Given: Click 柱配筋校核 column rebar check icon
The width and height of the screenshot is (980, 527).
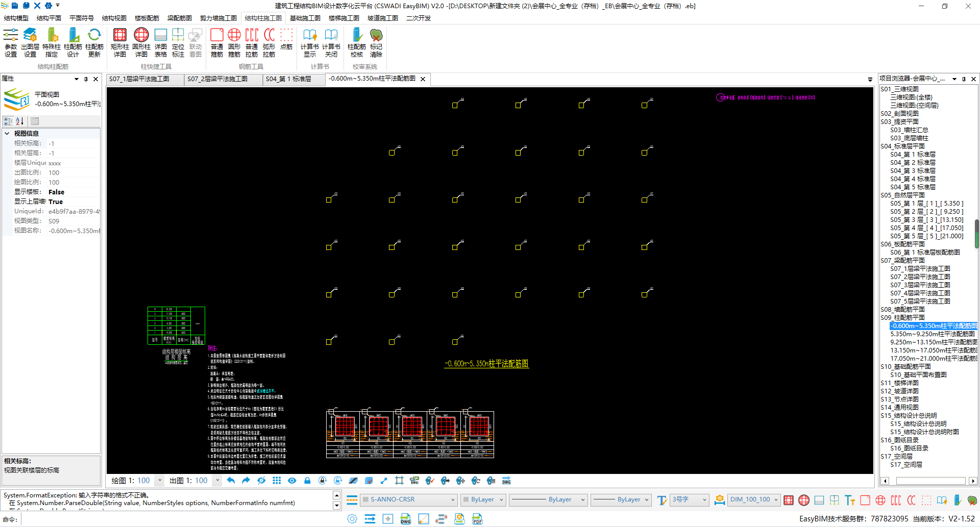Looking at the screenshot, I should pyautogui.click(x=356, y=42).
